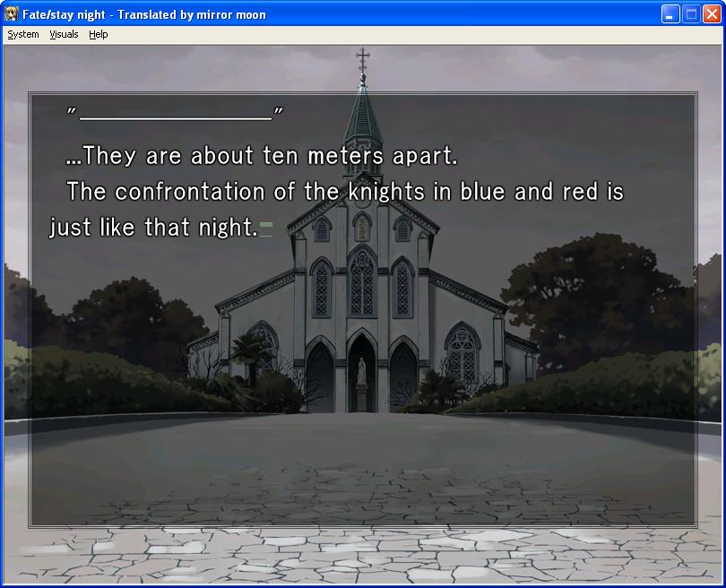Minimize the game window
This screenshot has height=588, width=726.
pos(670,14)
